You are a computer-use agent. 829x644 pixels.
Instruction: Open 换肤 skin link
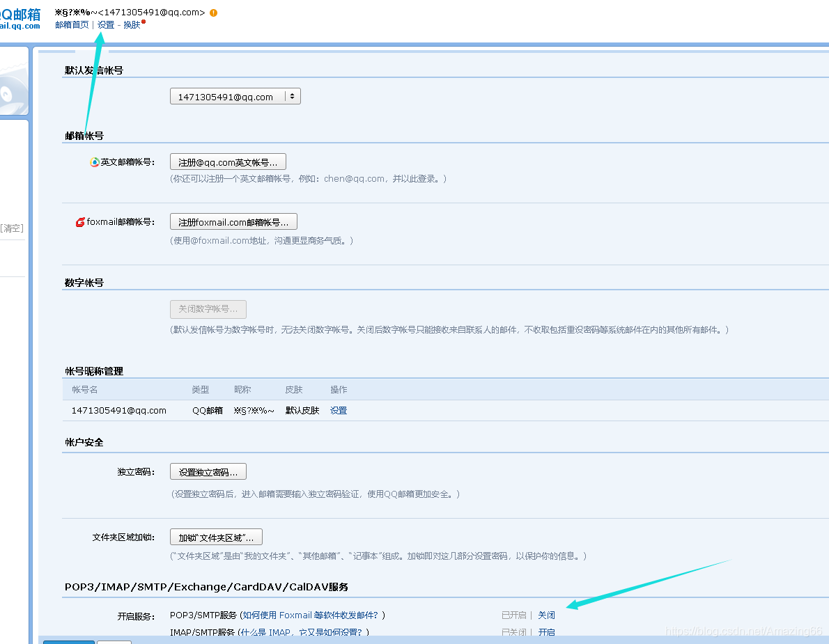pos(132,25)
